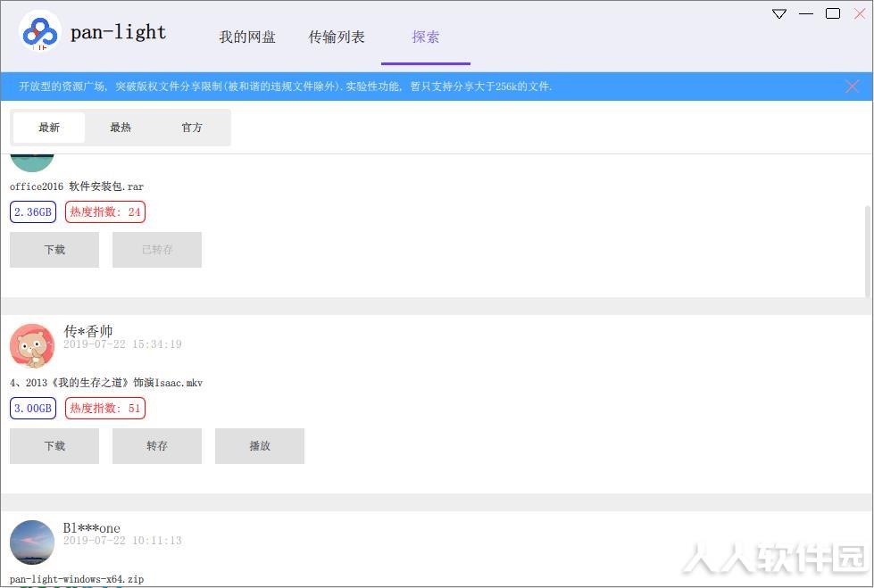Click the username 传*香帅
This screenshot has height=588, width=874.
point(88,332)
